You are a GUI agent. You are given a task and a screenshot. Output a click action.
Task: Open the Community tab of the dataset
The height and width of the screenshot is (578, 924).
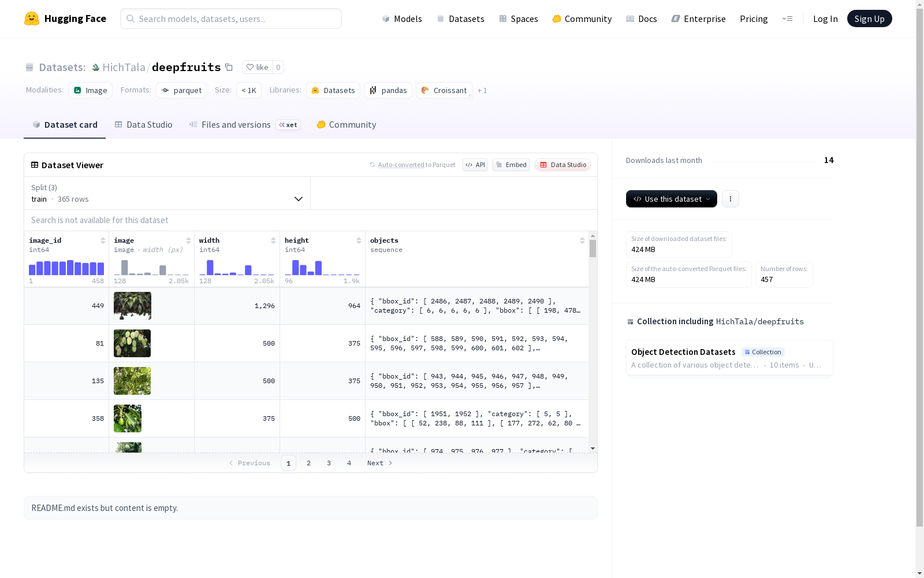346,125
